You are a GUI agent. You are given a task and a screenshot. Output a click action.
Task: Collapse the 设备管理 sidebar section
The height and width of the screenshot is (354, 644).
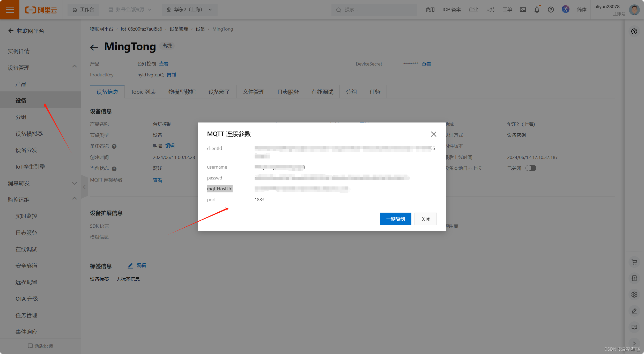click(x=74, y=67)
